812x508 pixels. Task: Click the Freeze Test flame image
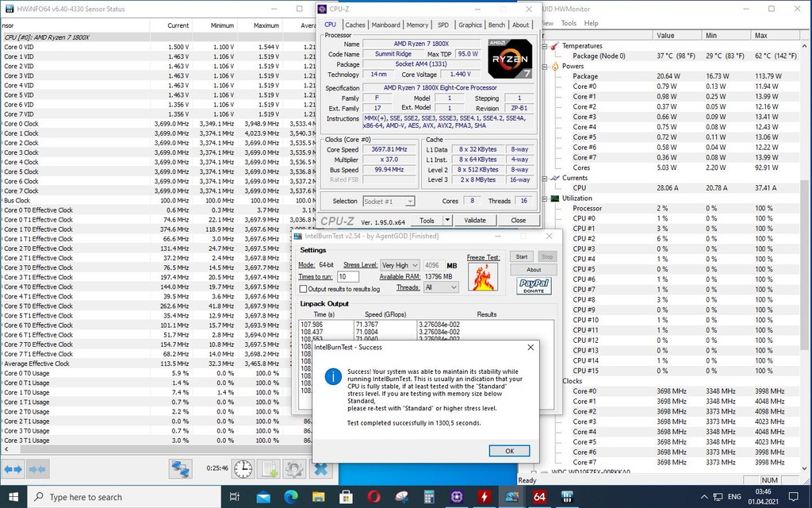483,278
